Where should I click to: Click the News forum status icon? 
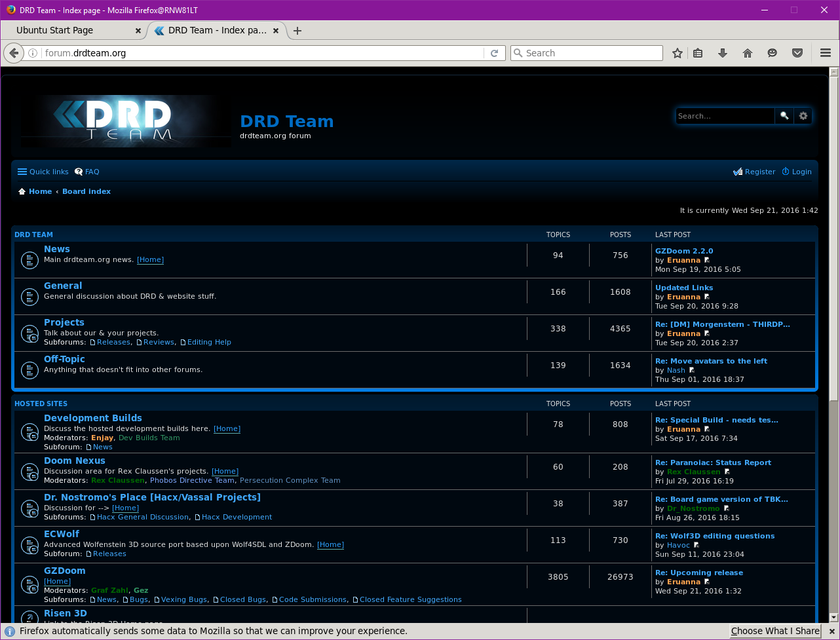(x=29, y=260)
